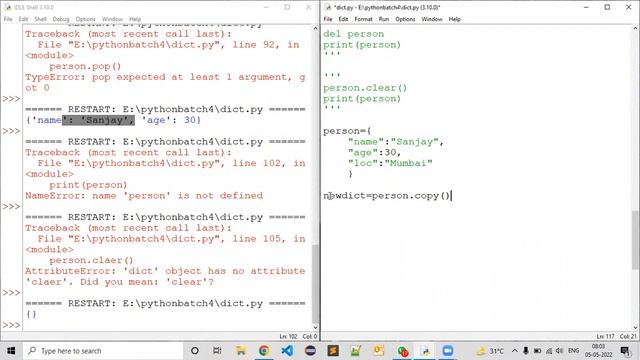Click dict.py editor title bar Python icon

tap(327, 7)
